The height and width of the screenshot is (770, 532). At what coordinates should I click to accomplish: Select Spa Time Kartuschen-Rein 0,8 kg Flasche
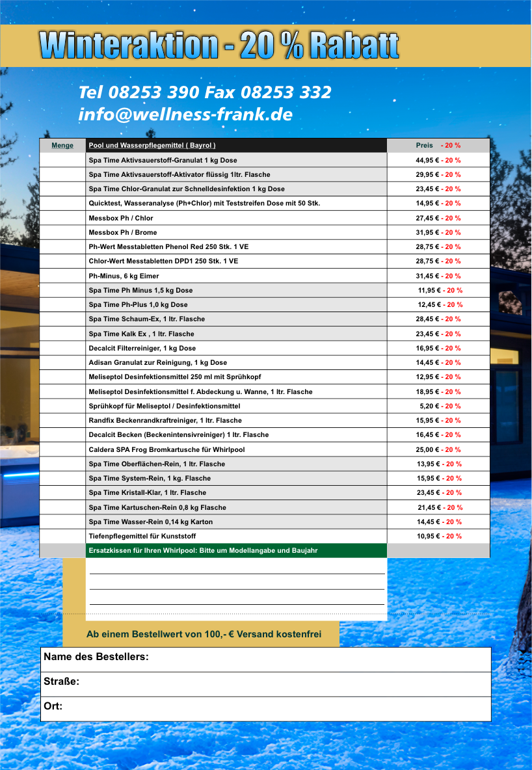point(157,508)
